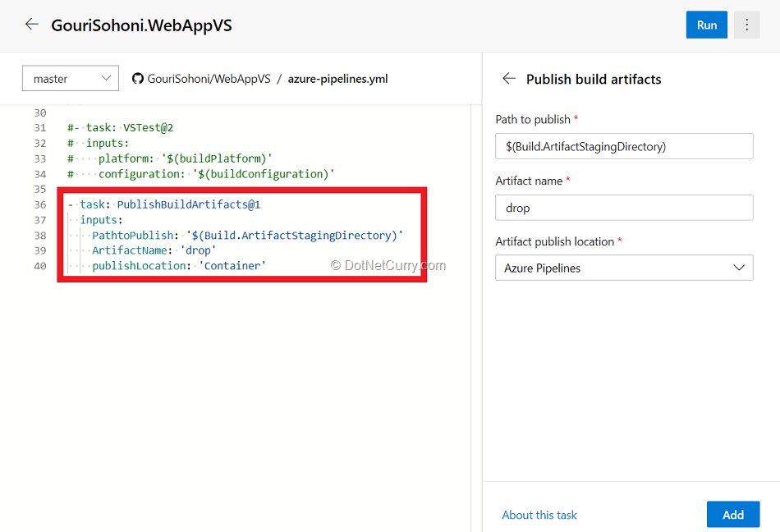Run the pipeline
The height and width of the screenshot is (532, 780).
click(x=706, y=25)
